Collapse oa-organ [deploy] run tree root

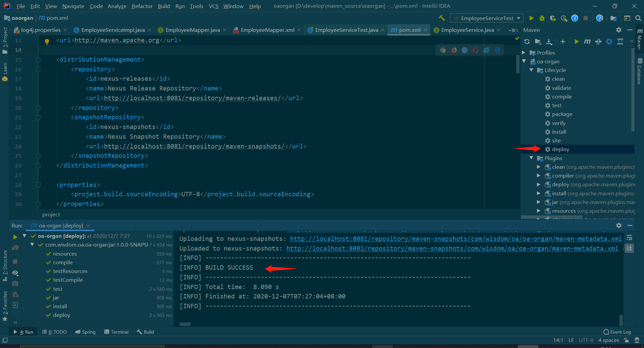pos(24,236)
